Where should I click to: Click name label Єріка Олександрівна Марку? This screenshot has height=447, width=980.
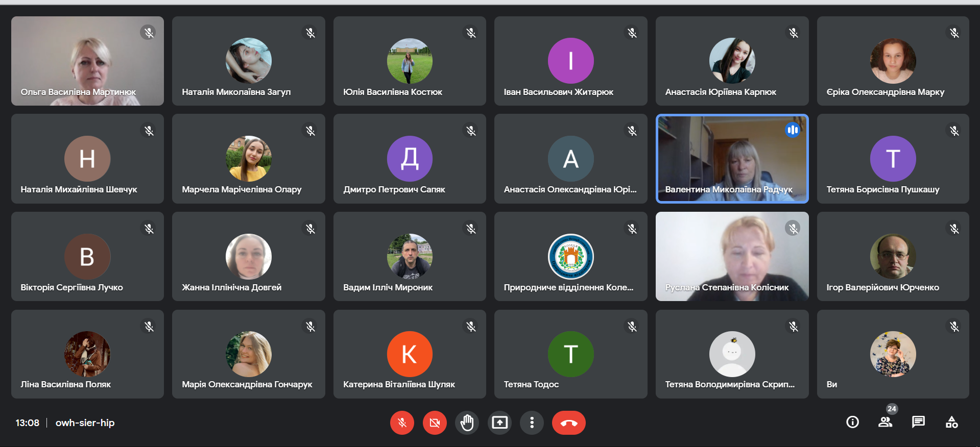tap(885, 92)
